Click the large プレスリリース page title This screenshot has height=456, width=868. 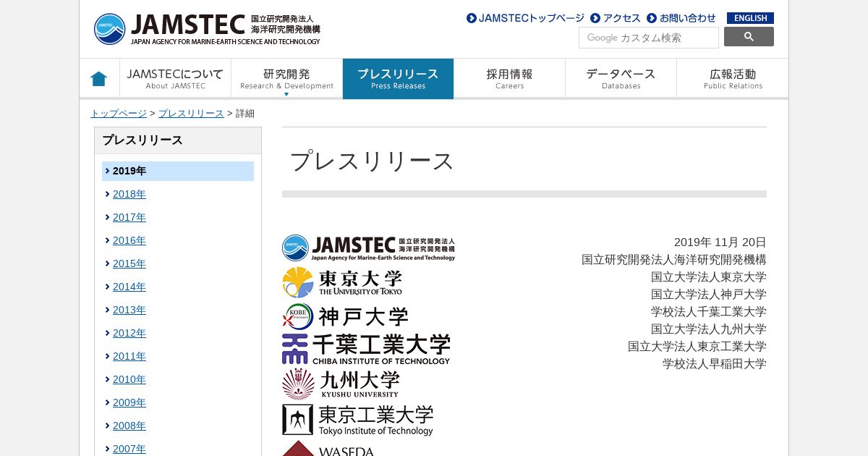point(371,161)
